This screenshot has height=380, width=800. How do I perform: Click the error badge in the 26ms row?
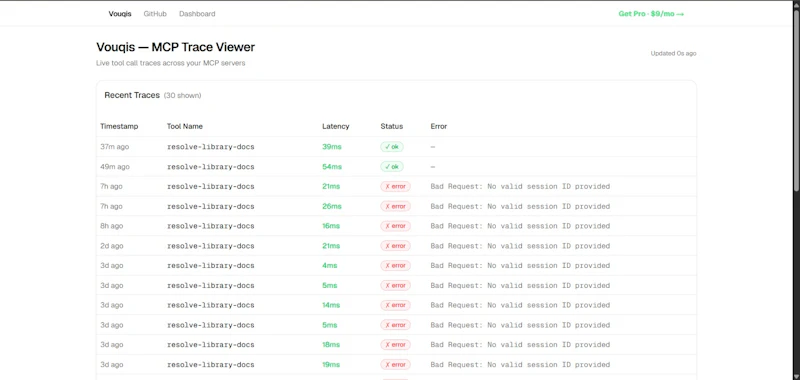coord(395,207)
